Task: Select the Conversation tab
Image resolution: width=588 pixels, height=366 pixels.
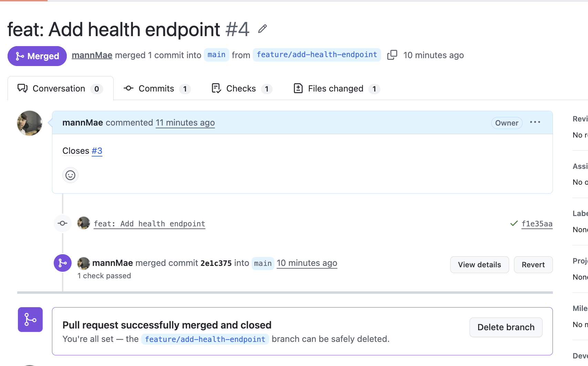Action: pyautogui.click(x=61, y=89)
